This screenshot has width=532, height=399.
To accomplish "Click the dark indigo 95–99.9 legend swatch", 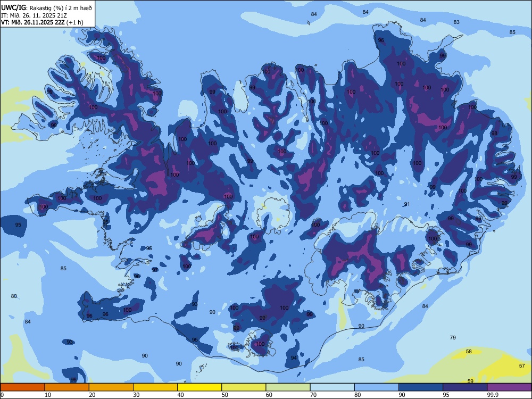I will click(x=465, y=387).
